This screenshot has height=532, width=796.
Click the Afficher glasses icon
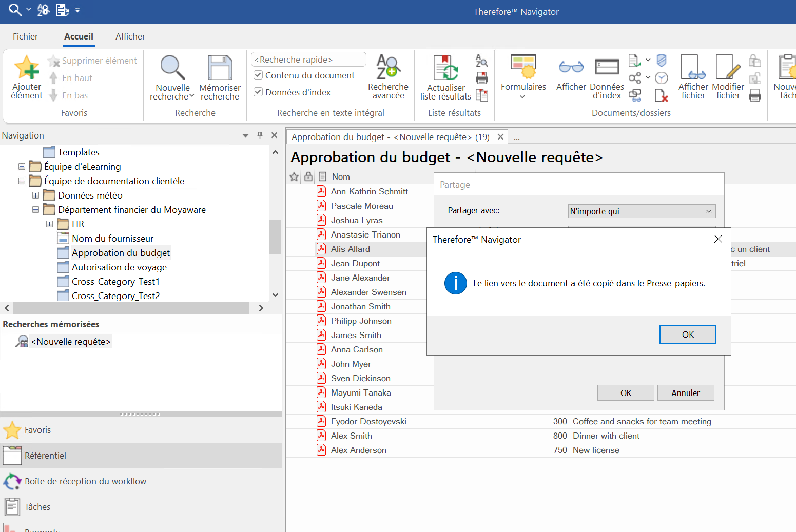click(x=571, y=67)
